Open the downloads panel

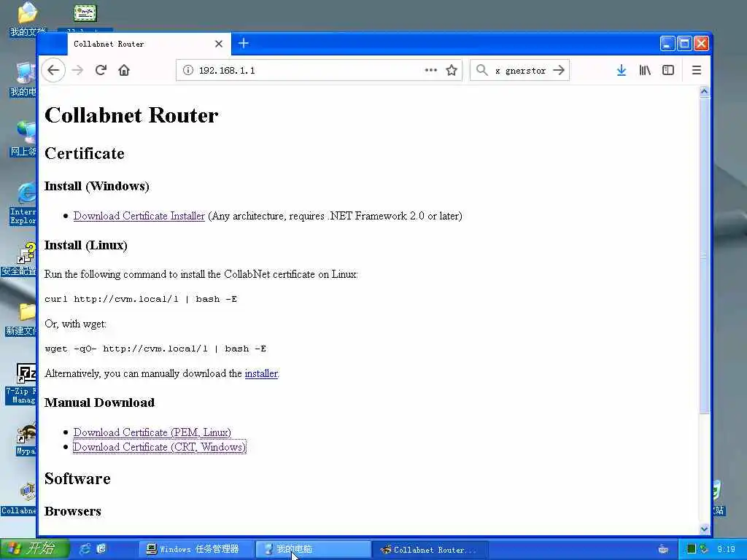[x=622, y=71]
